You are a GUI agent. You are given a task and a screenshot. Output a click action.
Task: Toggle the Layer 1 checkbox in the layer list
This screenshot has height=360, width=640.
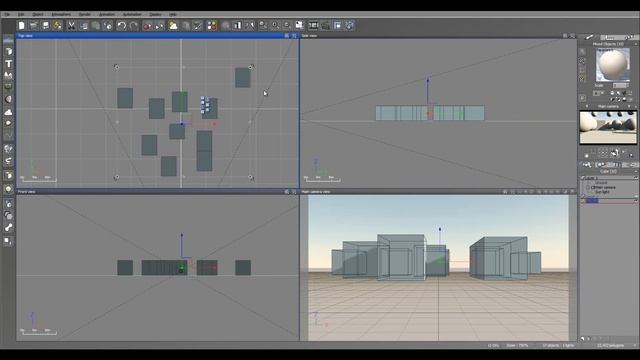pos(582,178)
